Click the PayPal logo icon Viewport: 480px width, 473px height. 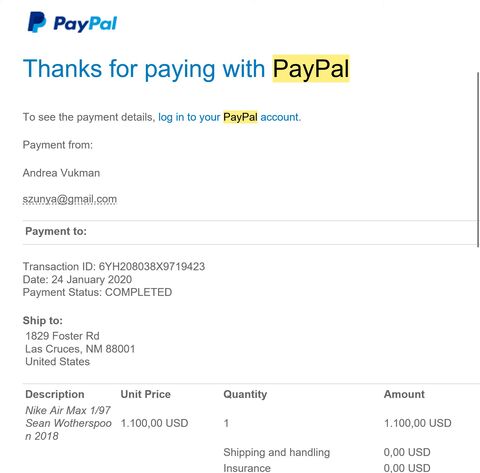tap(37, 22)
